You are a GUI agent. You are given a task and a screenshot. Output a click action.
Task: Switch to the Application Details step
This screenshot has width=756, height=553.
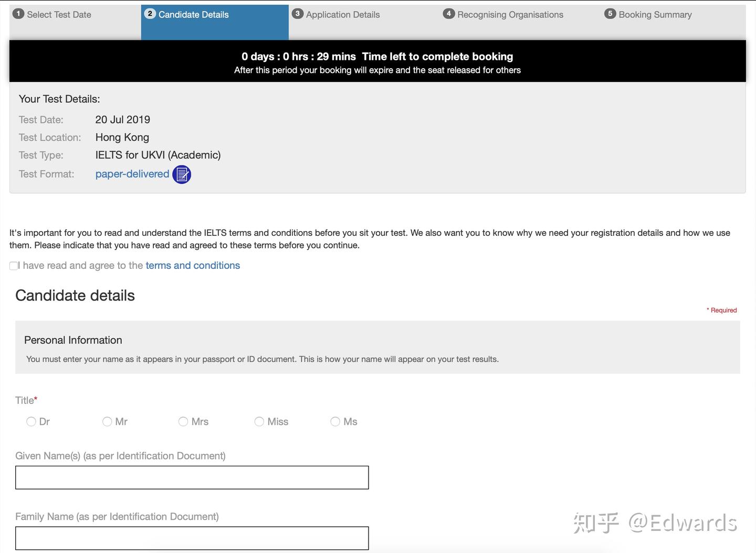(x=342, y=14)
